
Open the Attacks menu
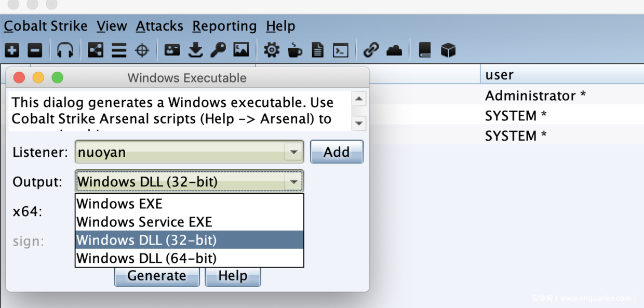pos(159,26)
